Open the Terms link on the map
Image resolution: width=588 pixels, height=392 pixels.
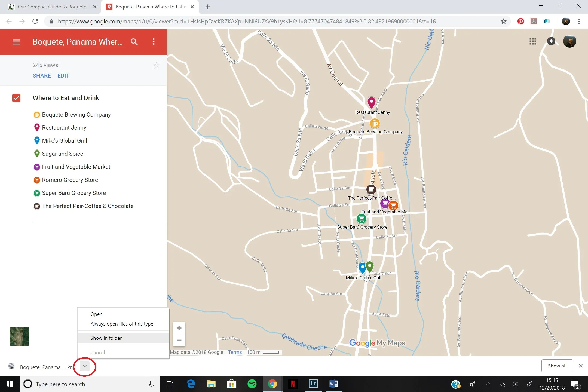pyautogui.click(x=235, y=352)
